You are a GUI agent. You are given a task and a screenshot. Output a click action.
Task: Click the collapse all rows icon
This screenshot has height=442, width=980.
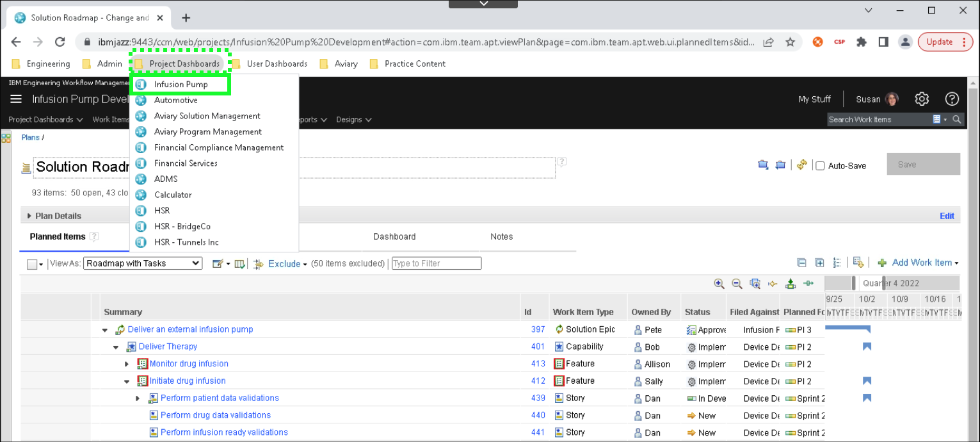pyautogui.click(x=801, y=263)
